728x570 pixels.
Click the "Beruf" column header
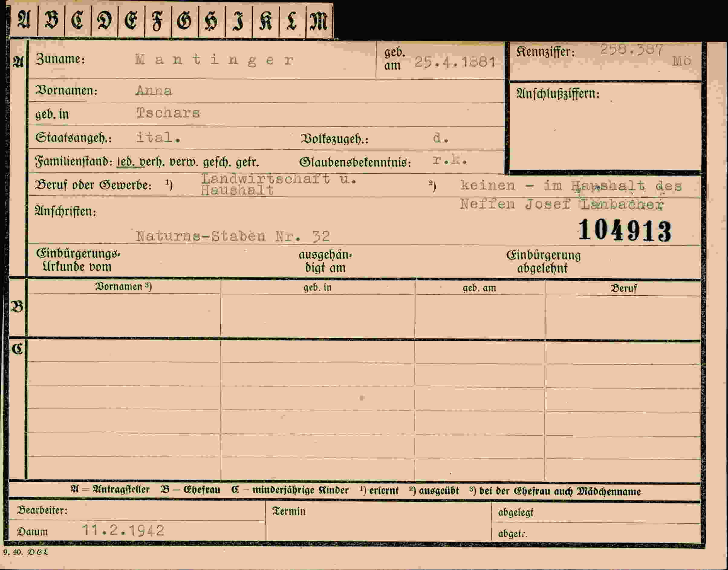(623, 288)
